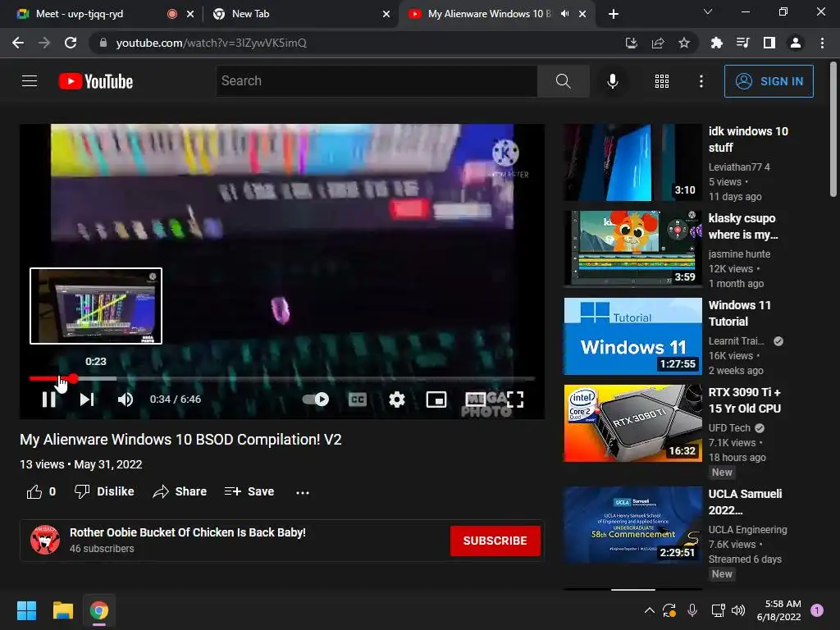The image size is (840, 630).
Task: Open more actions ellipsis under video
Action: click(x=303, y=492)
